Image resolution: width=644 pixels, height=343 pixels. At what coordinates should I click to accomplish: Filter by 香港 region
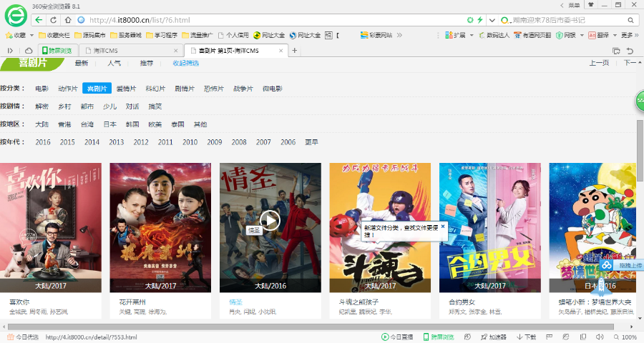click(64, 124)
